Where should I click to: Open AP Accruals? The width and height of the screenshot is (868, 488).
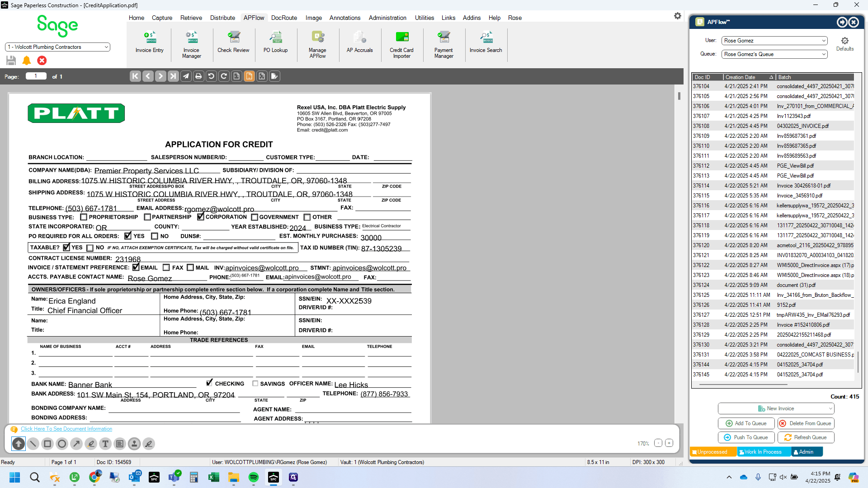tap(360, 42)
